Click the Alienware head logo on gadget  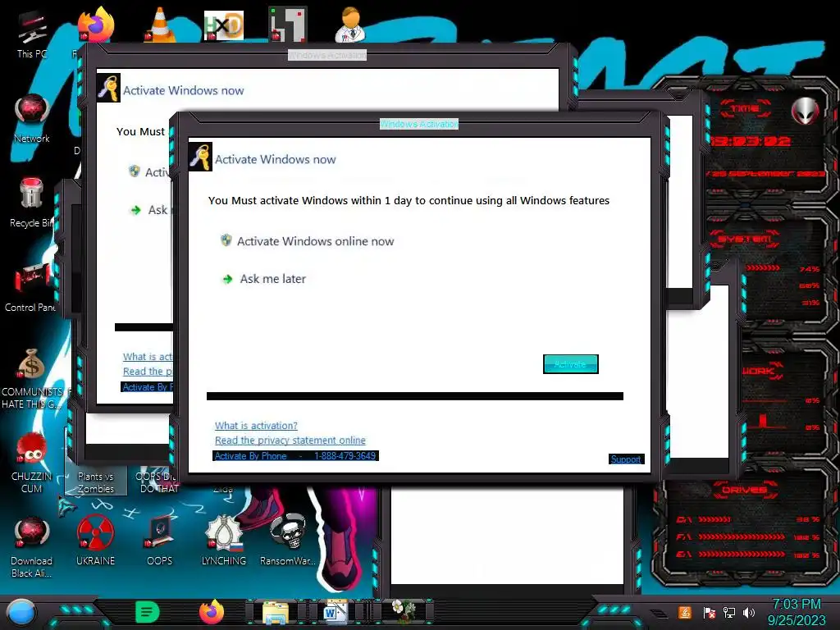(x=805, y=111)
